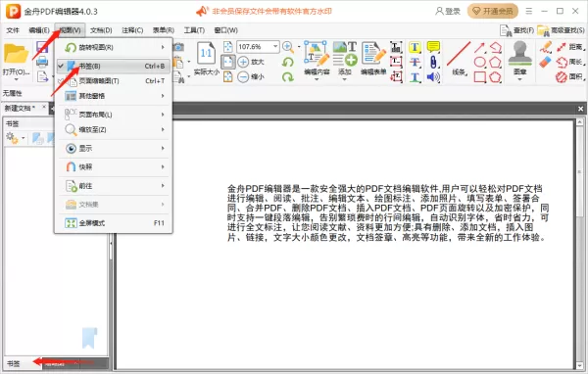Screen dimensions: 588x374
Task: Rotate view clockwise with lower green arrow
Action: tap(287, 76)
